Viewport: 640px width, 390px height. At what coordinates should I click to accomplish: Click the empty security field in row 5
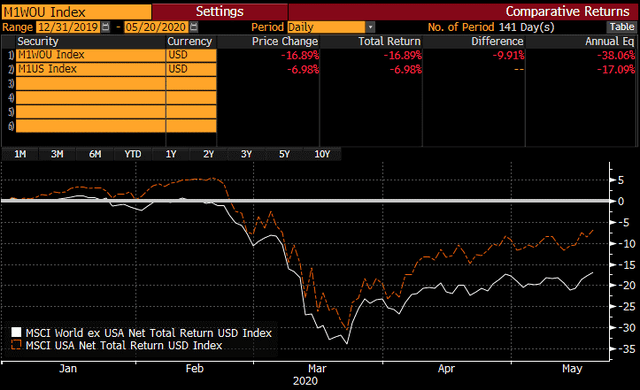[91, 111]
